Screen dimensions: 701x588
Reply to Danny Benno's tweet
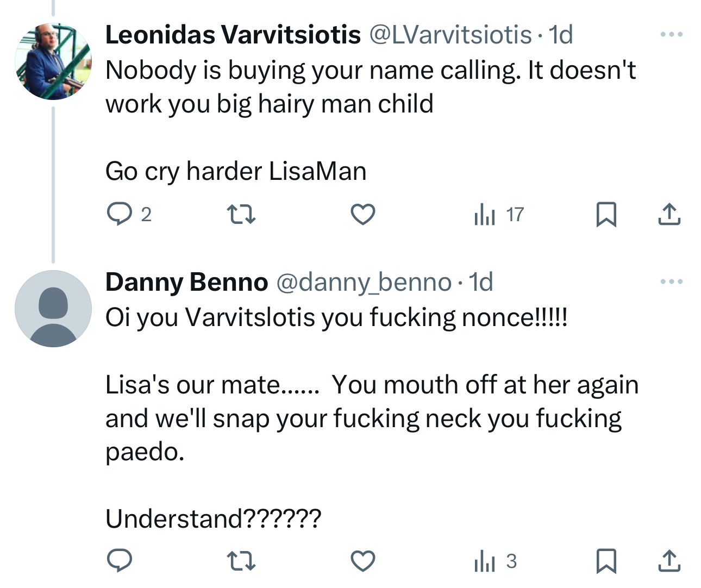click(x=120, y=561)
